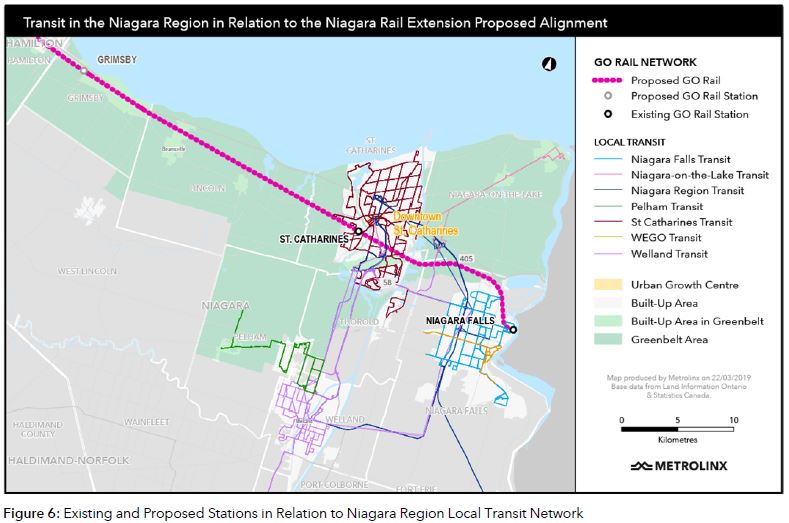Select the St. Catharines station marker on map
The height and width of the screenshot is (523, 789).
coord(358,231)
